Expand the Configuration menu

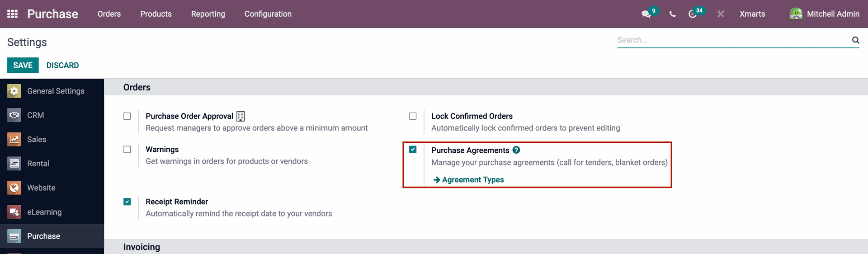point(268,14)
